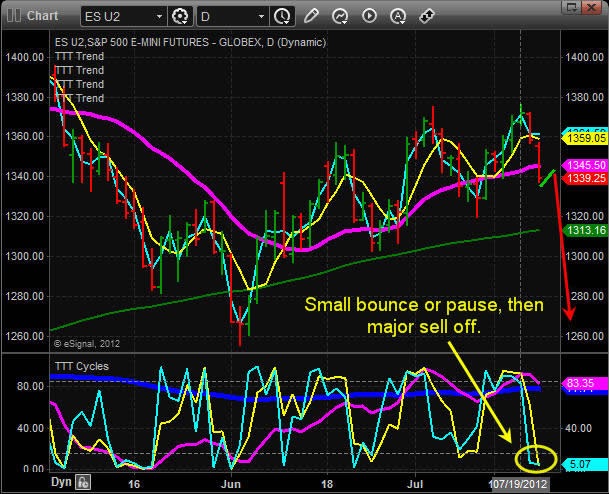Click the TTT Cycles study label

(81, 365)
